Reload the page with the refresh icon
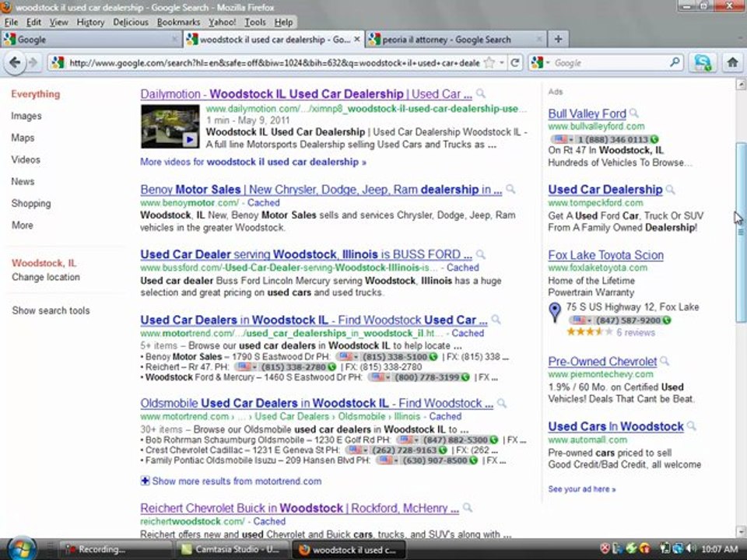The image size is (747, 560). point(515,62)
